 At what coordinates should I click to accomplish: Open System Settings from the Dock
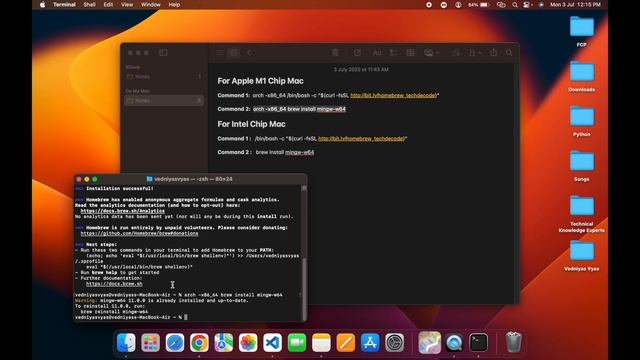395,342
